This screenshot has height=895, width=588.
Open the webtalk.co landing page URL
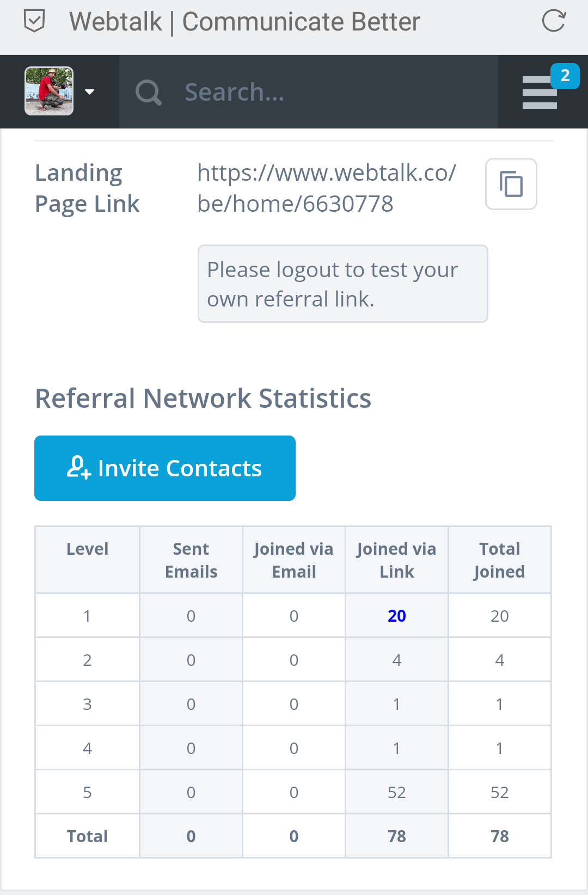click(x=327, y=188)
